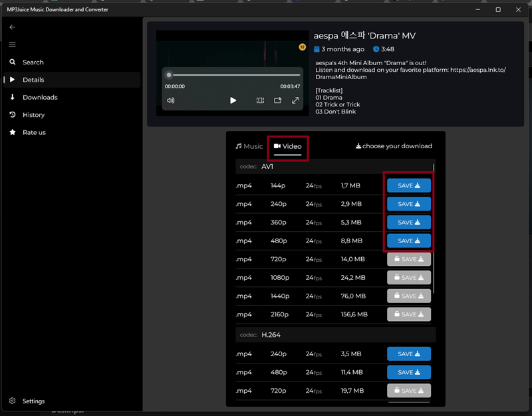Click the pop-out icon in the player
The height and width of the screenshot is (416, 532).
[x=277, y=100]
